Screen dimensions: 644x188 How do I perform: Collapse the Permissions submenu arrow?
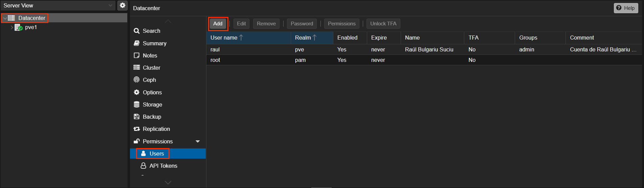pos(198,141)
